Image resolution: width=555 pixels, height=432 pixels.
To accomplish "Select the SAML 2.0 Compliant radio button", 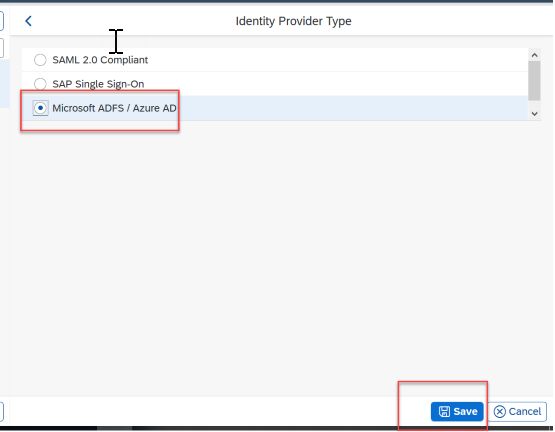I will pos(40,60).
